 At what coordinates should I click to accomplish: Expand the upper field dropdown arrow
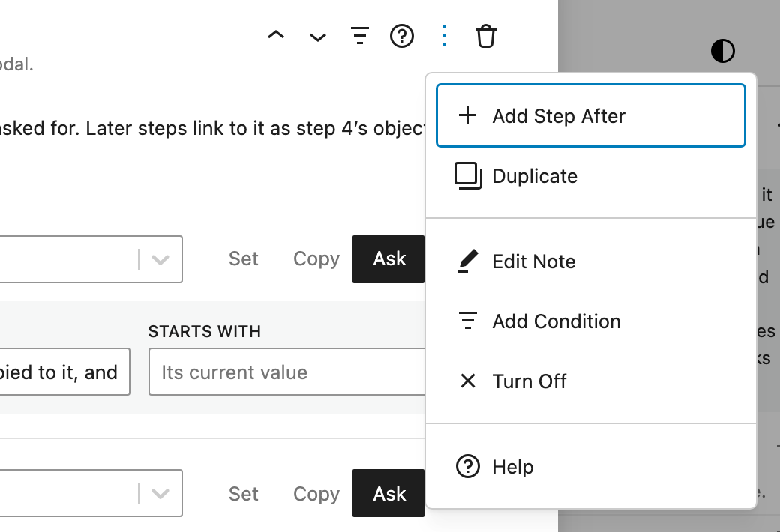pyautogui.click(x=160, y=259)
